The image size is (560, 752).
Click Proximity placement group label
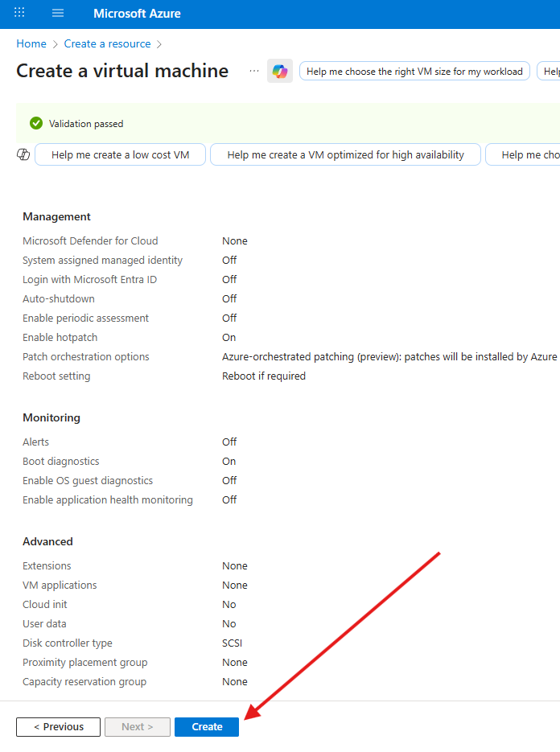[x=85, y=662]
